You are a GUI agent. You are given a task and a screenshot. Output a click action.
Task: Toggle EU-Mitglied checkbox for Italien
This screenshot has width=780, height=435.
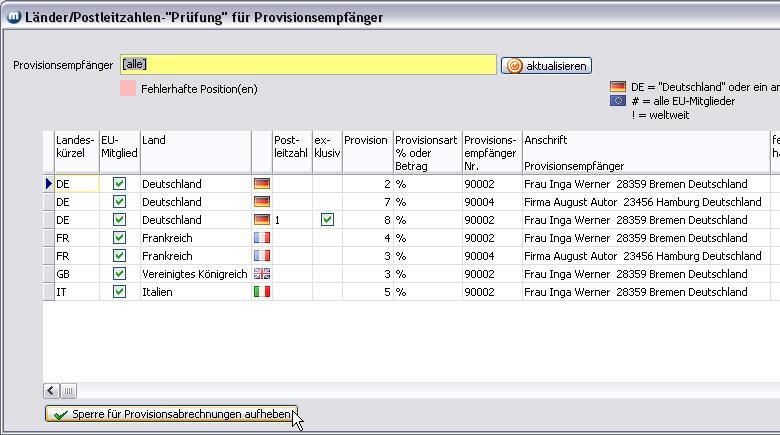(120, 292)
